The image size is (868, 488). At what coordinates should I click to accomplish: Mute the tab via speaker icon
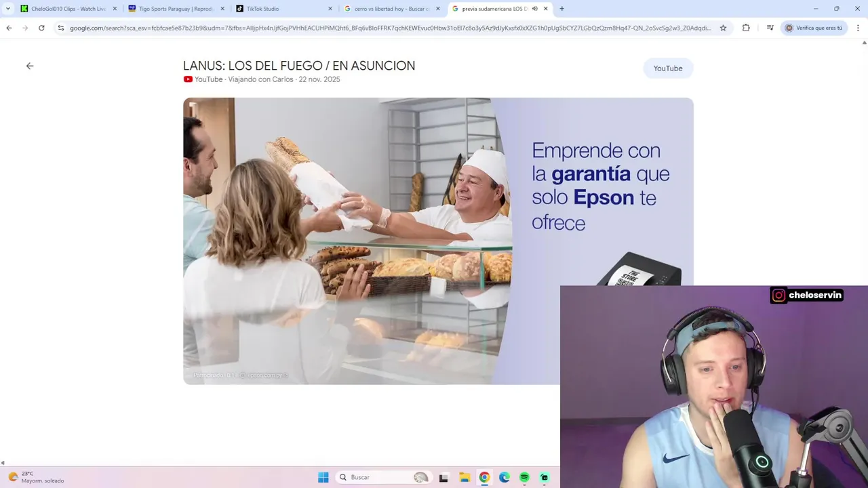[x=534, y=9]
